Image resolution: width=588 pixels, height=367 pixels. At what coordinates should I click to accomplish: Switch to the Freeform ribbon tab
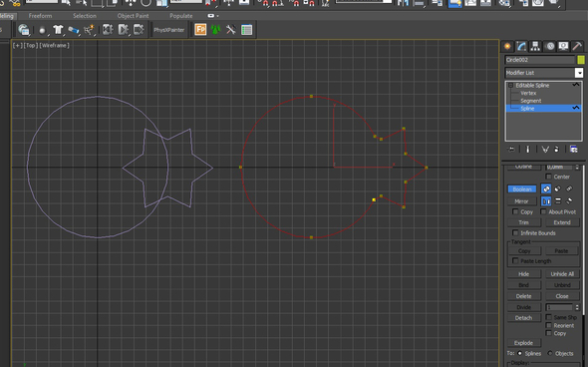tap(40, 16)
